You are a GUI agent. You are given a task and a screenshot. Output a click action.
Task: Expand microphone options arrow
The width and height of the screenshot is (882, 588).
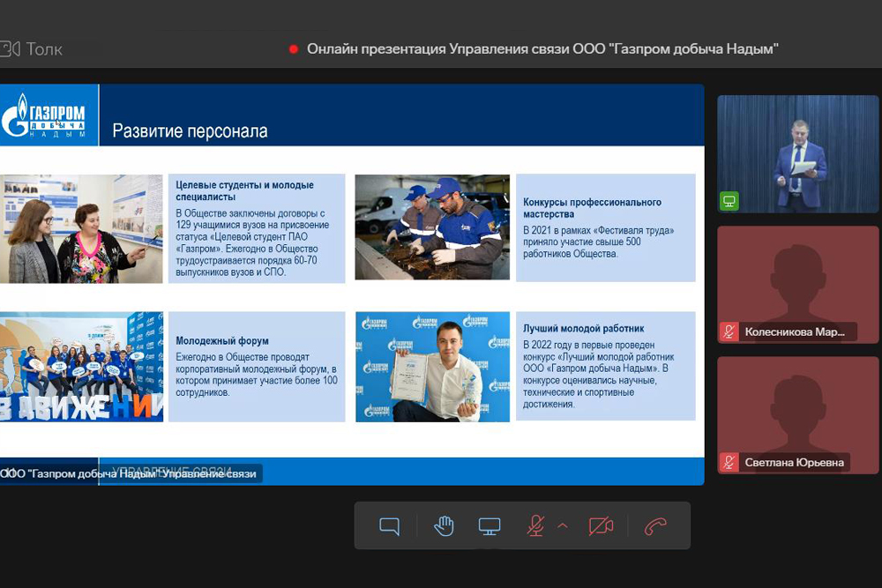pyautogui.click(x=563, y=526)
